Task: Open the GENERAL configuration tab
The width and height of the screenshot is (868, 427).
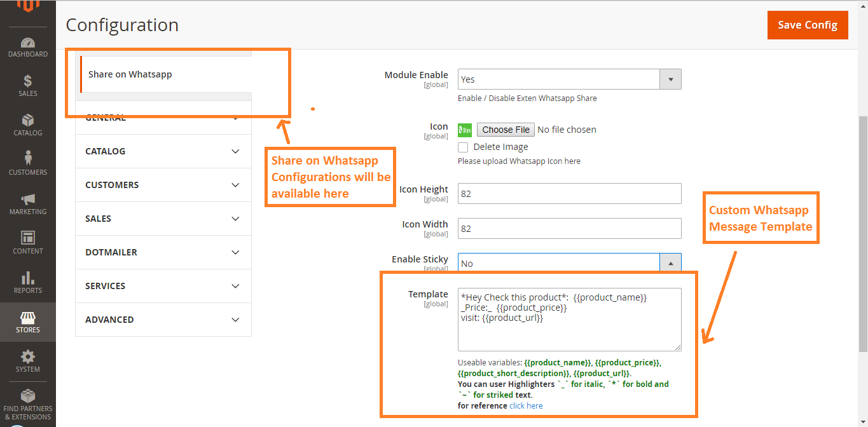Action: [163, 118]
